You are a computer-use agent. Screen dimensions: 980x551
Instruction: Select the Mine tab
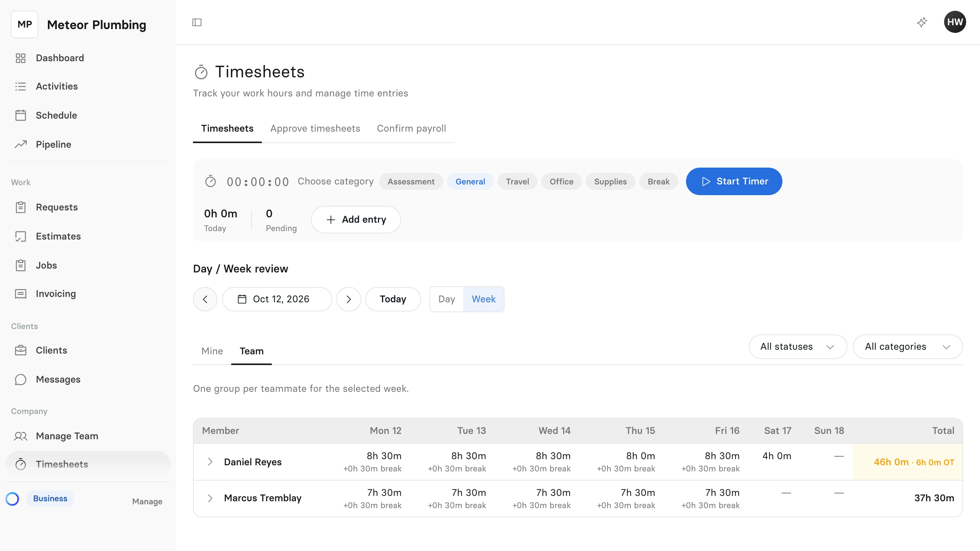[x=212, y=351]
